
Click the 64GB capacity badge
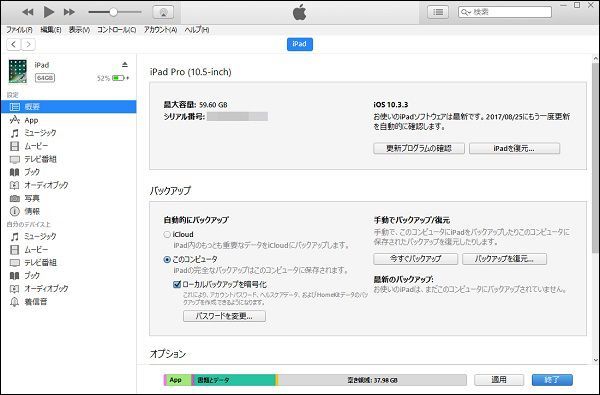pyautogui.click(x=45, y=78)
